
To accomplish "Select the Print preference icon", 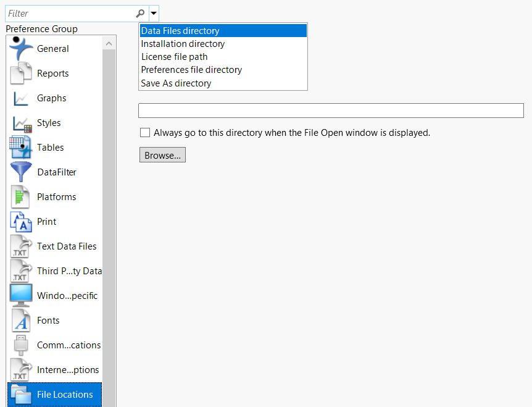I will tap(21, 222).
